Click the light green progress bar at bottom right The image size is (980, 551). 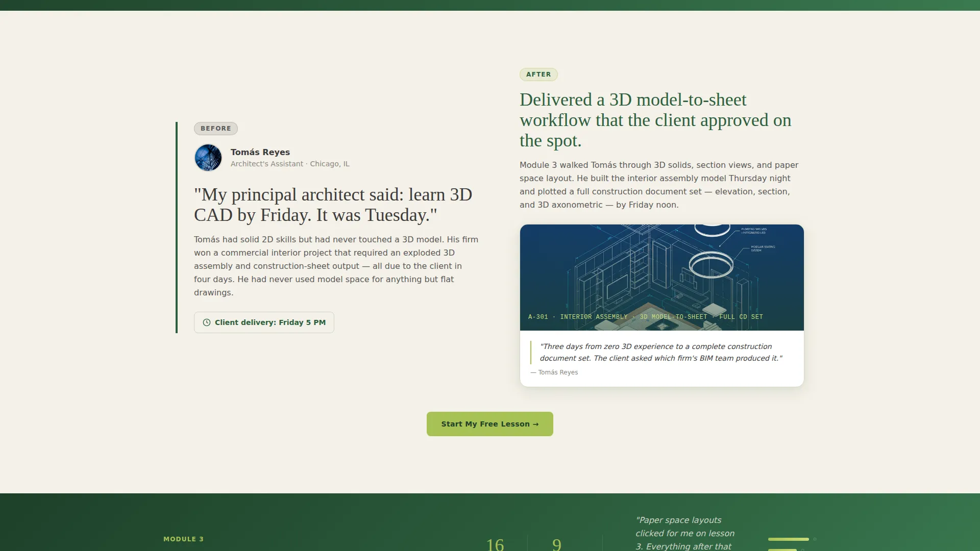[x=788, y=539]
